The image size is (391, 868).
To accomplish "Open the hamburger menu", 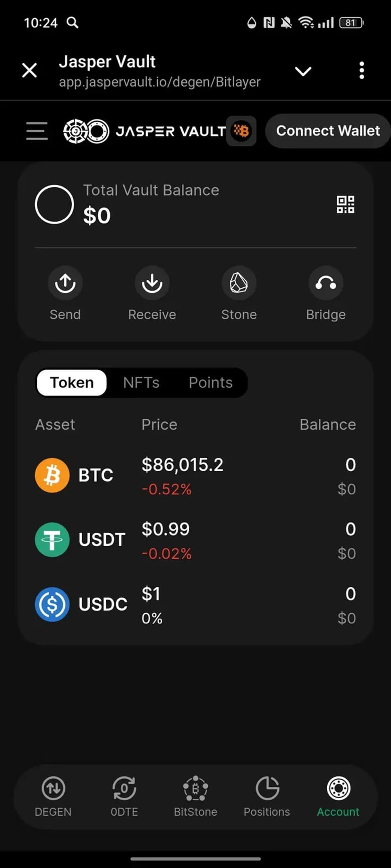I will 37,131.
